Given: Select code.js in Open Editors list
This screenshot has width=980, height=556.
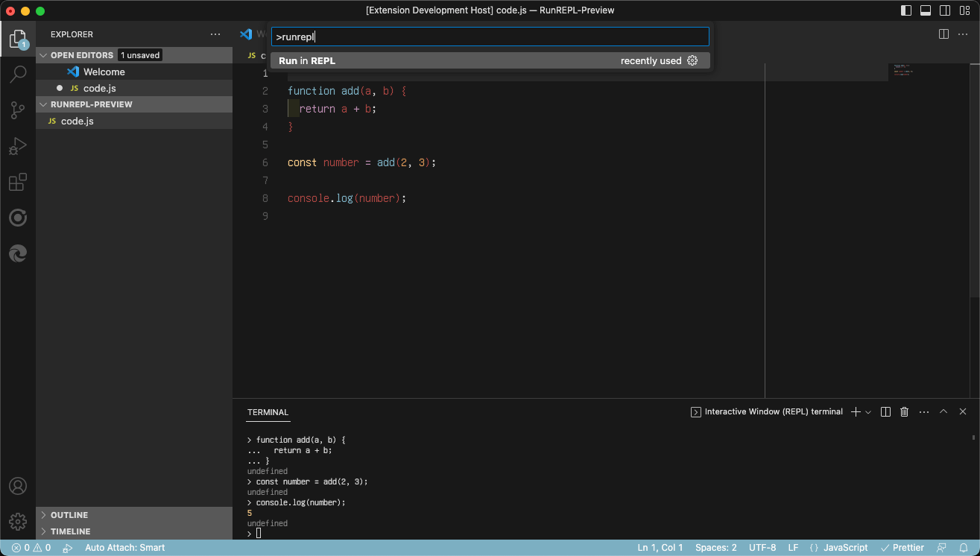Looking at the screenshot, I should [x=134, y=88].
